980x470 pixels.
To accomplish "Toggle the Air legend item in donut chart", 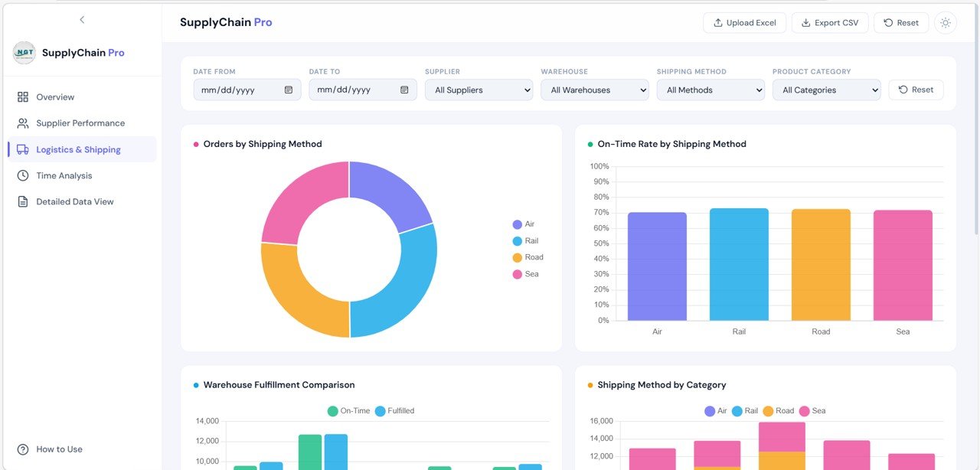I will [524, 224].
